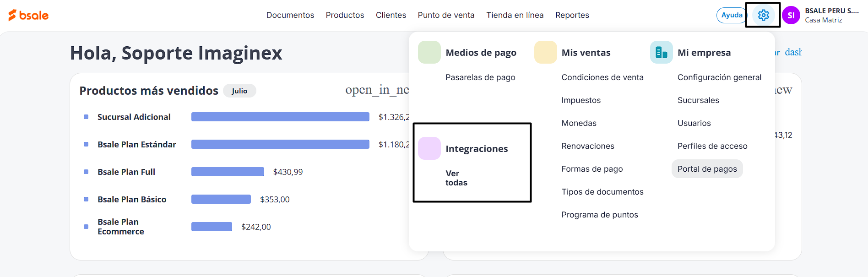Image resolution: width=868 pixels, height=277 pixels.
Task: Click the $353,00 amount
Action: click(x=275, y=200)
